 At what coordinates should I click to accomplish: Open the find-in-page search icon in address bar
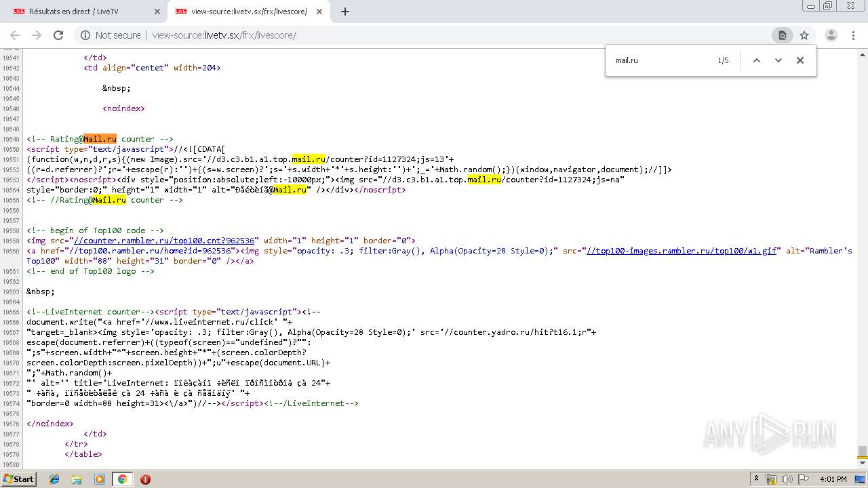(782, 35)
